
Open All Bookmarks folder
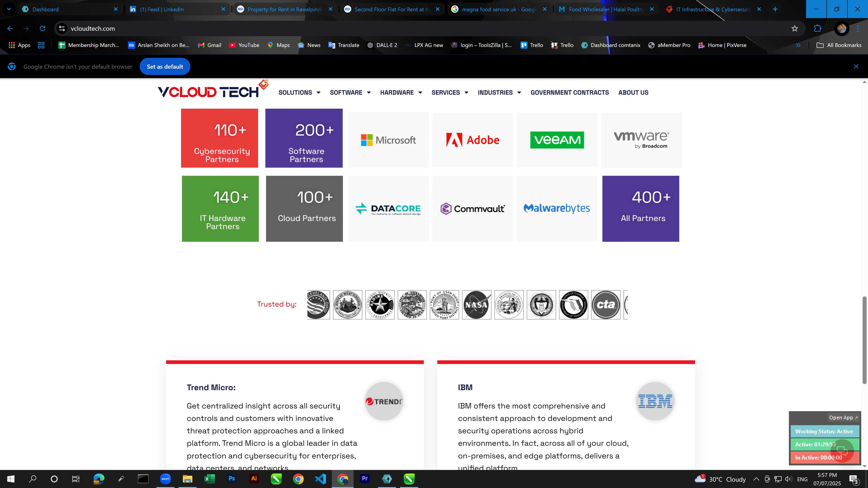click(x=839, y=45)
